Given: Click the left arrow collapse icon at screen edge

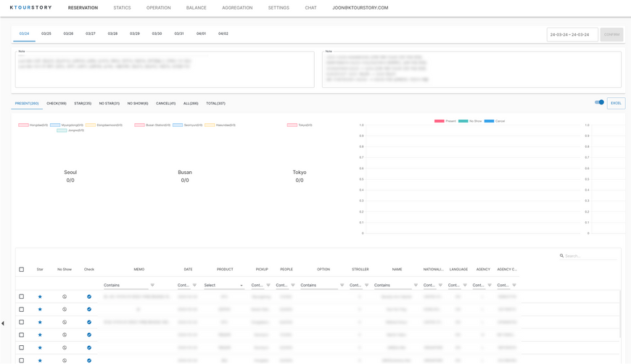Looking at the screenshot, I should [x=3, y=323].
